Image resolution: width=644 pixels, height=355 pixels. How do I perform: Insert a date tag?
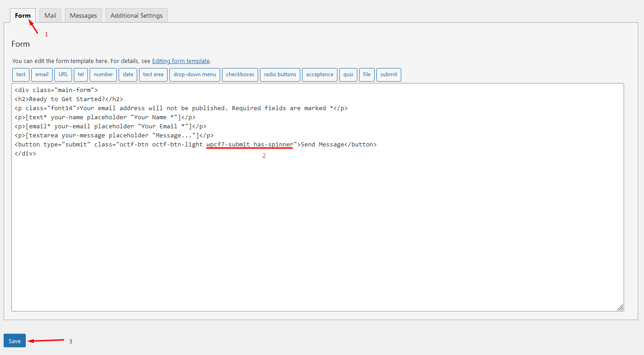coord(128,74)
